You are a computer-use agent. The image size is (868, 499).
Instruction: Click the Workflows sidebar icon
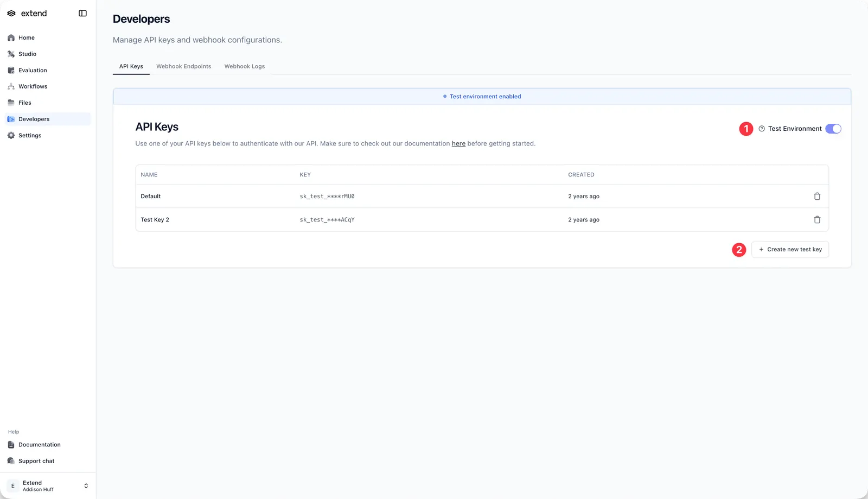pyautogui.click(x=11, y=87)
